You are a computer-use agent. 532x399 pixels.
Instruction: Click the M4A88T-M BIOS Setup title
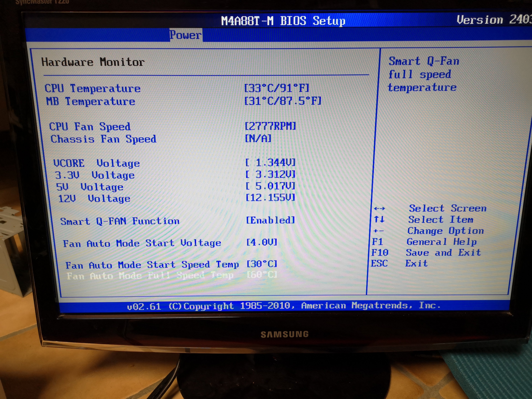click(283, 21)
